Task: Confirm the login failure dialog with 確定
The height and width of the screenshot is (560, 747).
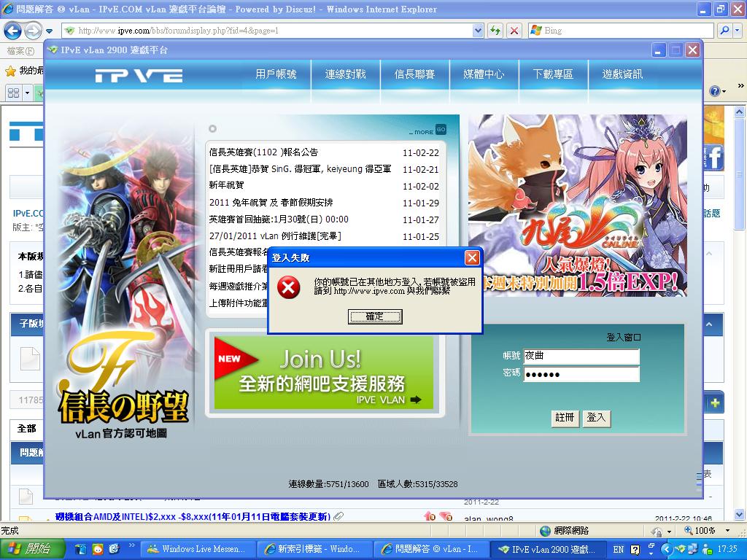Action: tap(375, 316)
